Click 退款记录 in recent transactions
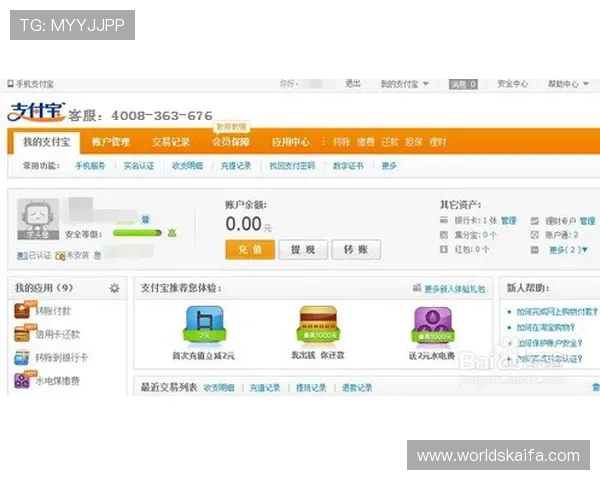 [357, 388]
